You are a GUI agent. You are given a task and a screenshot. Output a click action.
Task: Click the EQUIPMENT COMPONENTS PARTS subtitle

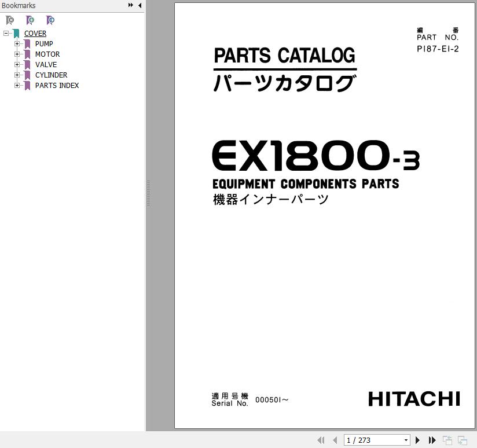pos(306,184)
